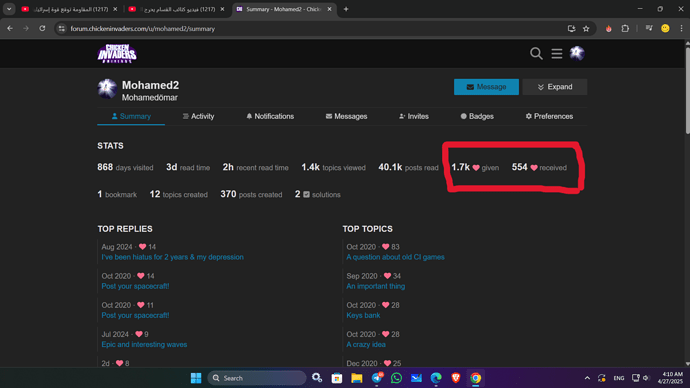
Task: Open the Badges tab
Action: point(477,116)
